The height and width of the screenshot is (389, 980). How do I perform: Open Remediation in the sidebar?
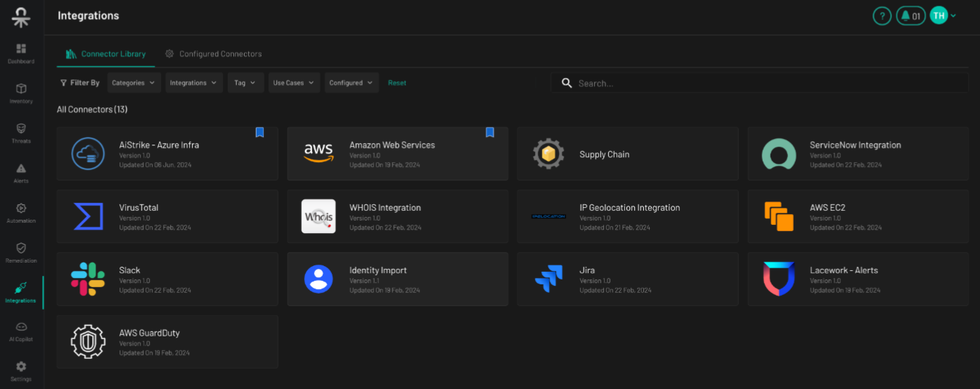(21, 249)
